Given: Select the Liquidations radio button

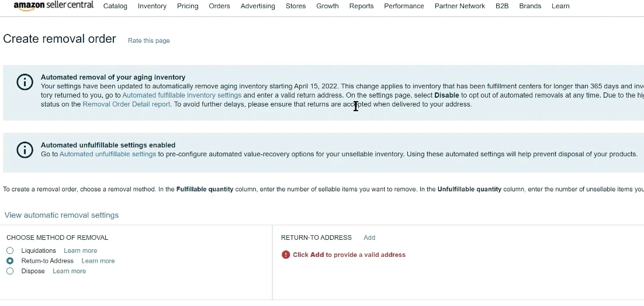Looking at the screenshot, I should (10, 250).
